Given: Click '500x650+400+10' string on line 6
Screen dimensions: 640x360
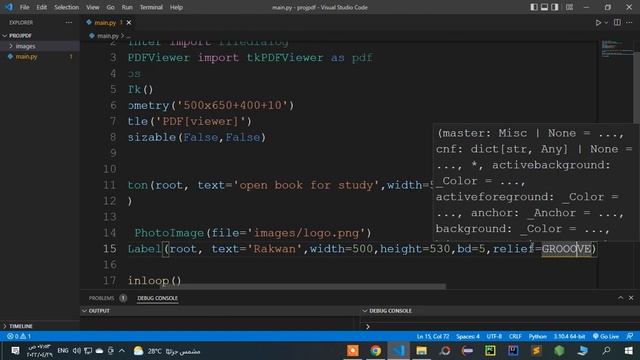Looking at the screenshot, I should pyautogui.click(x=232, y=105).
